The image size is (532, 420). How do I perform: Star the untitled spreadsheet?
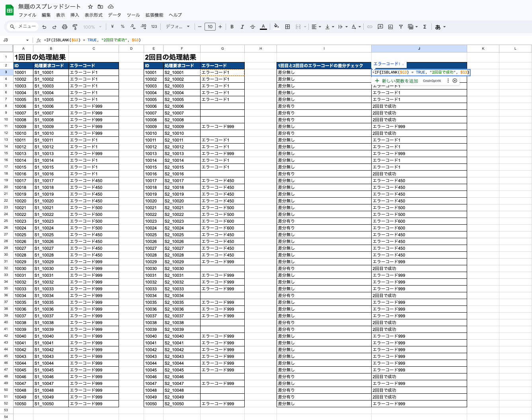tap(90, 7)
